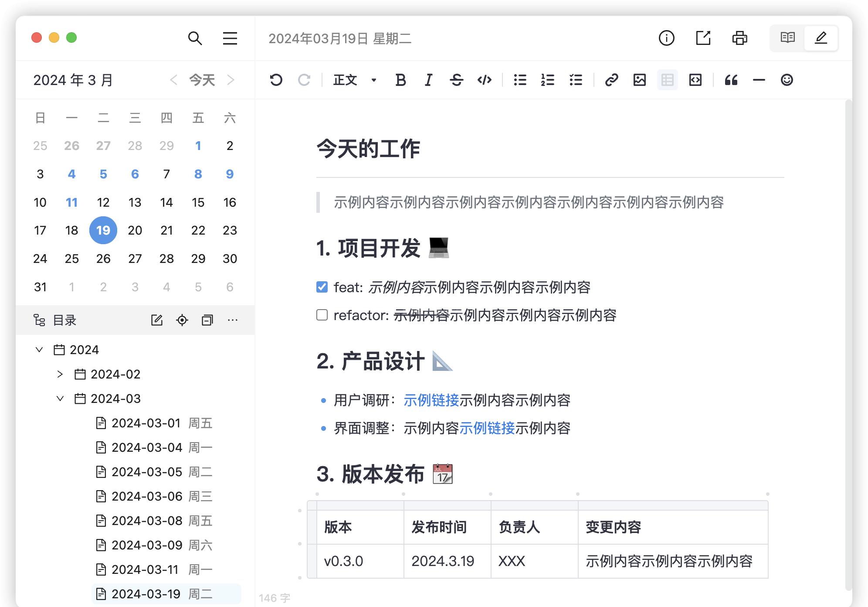The image size is (868, 607).
Task: Insert a block quote
Action: pyautogui.click(x=731, y=80)
